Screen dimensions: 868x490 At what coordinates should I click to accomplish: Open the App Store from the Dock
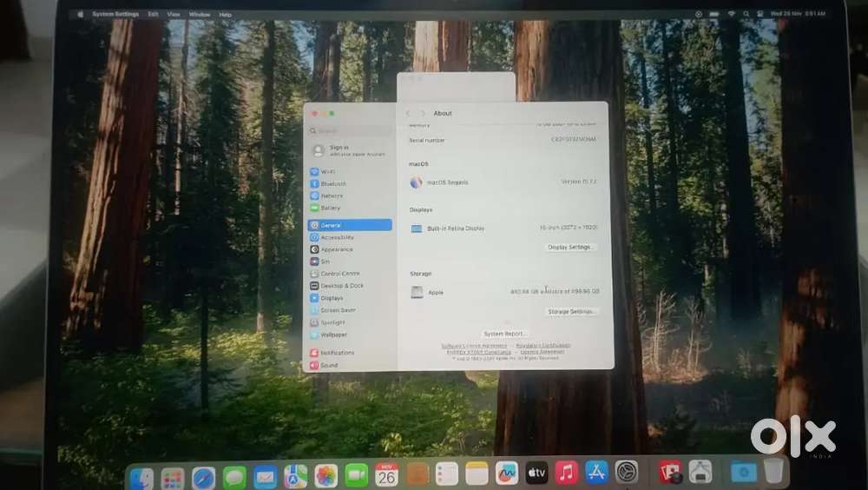(596, 473)
